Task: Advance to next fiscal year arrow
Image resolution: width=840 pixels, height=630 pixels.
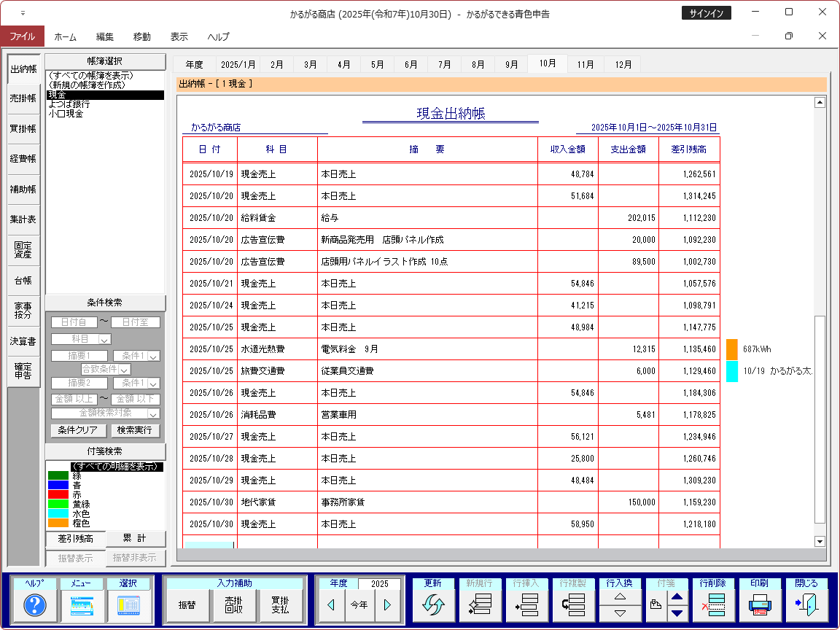Action: pyautogui.click(x=387, y=605)
